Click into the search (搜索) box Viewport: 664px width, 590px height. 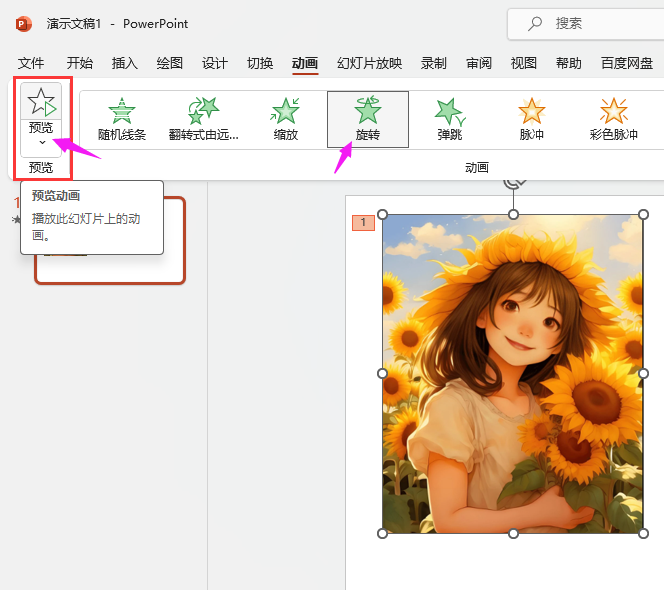[x=586, y=24]
